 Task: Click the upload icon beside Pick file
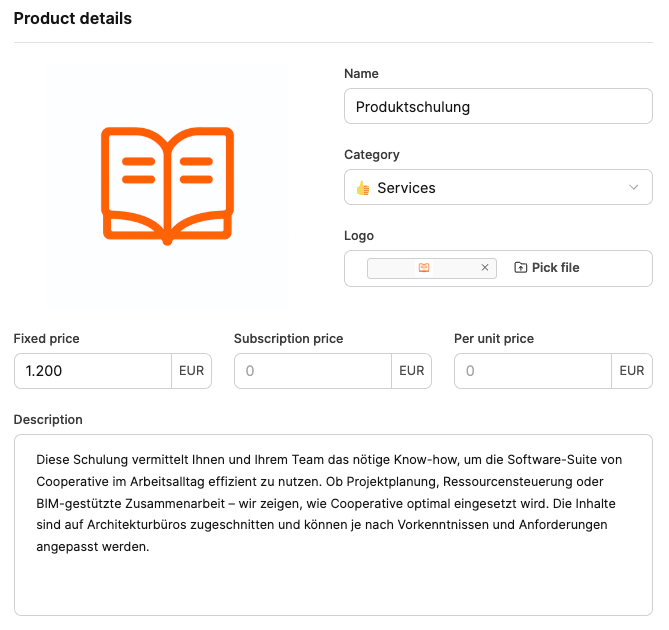(520, 268)
